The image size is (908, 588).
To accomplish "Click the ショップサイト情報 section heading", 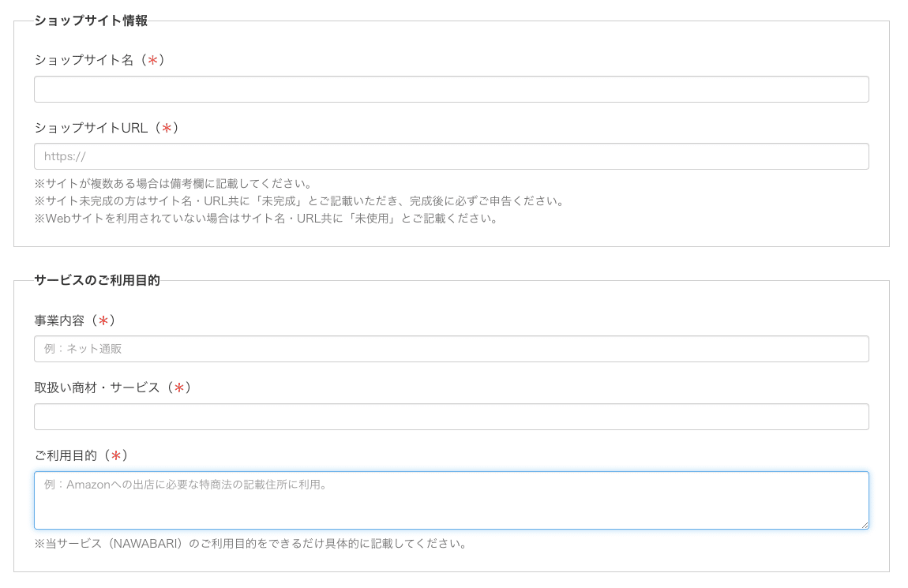I will 91,21.
